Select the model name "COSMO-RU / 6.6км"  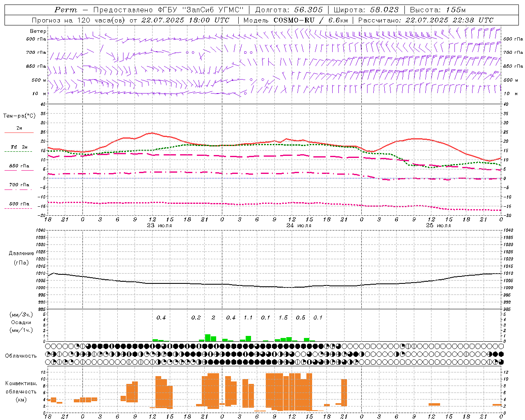(x=310, y=20)
